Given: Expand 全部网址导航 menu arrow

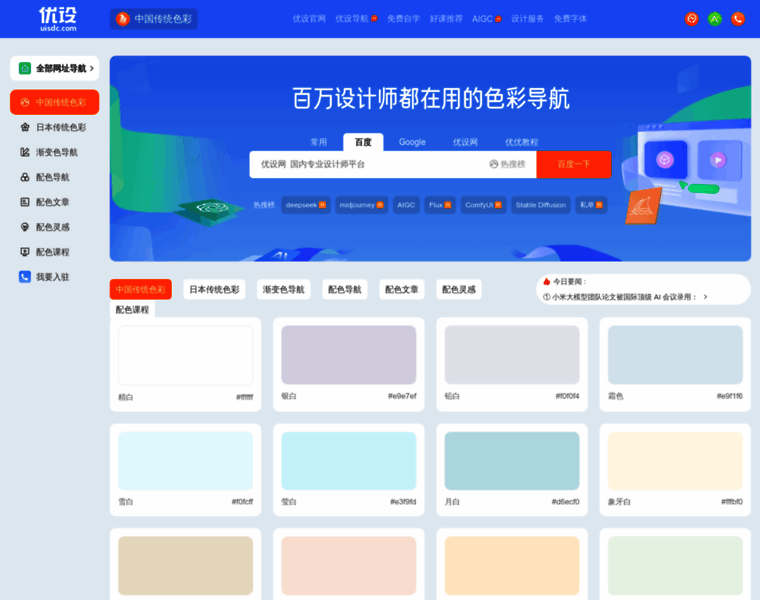Looking at the screenshot, I should [92, 68].
